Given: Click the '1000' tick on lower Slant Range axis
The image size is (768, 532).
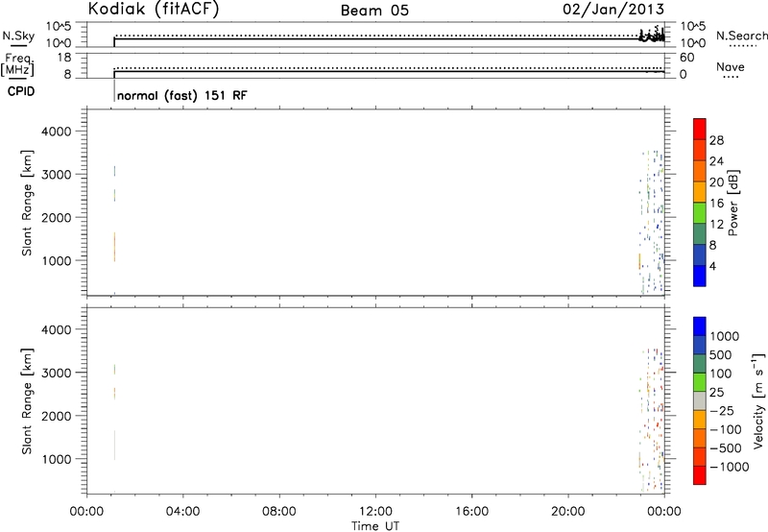Looking at the screenshot, I should (x=57, y=460).
